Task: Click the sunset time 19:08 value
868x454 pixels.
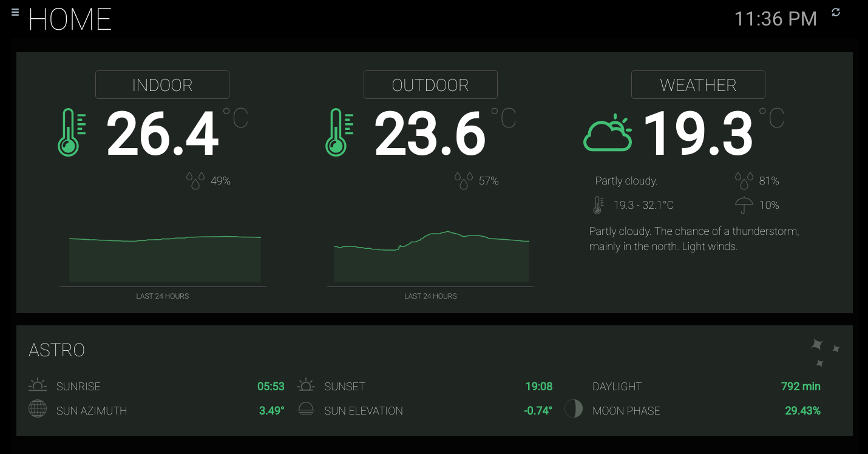Action: pos(539,387)
